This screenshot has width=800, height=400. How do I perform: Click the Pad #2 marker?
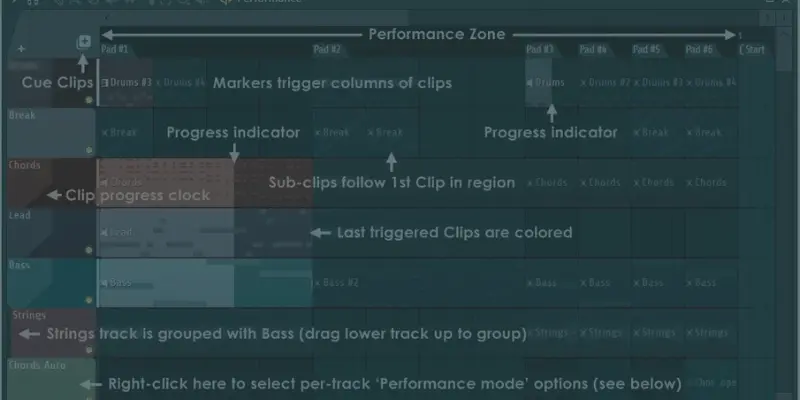pos(327,49)
